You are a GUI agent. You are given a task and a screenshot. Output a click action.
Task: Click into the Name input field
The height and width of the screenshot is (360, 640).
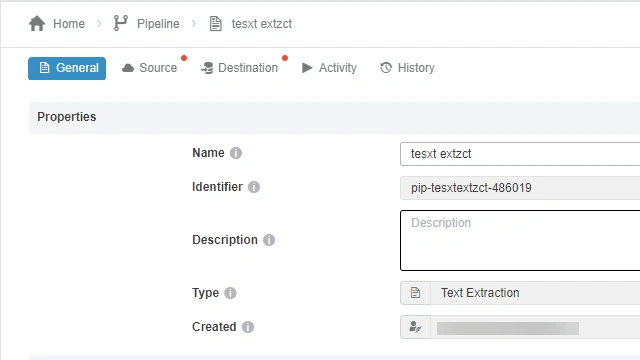520,154
